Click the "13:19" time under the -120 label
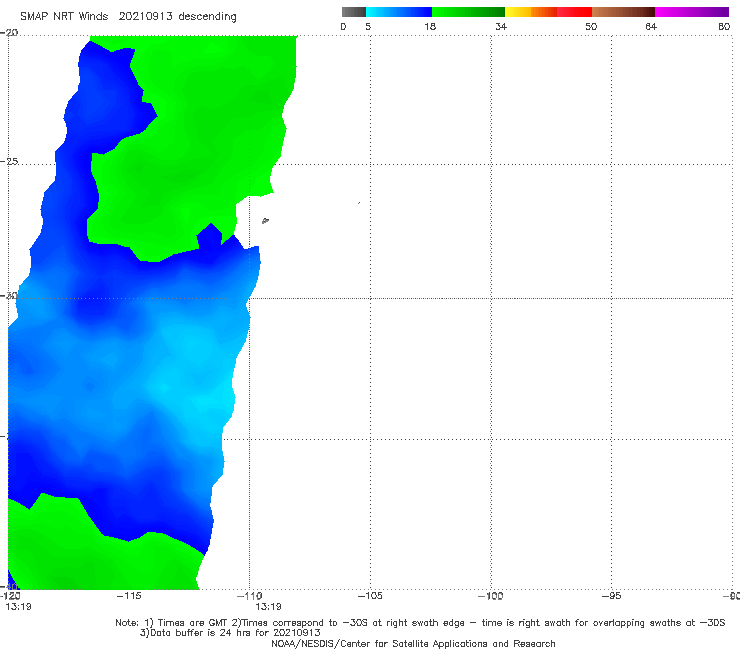 point(18,606)
